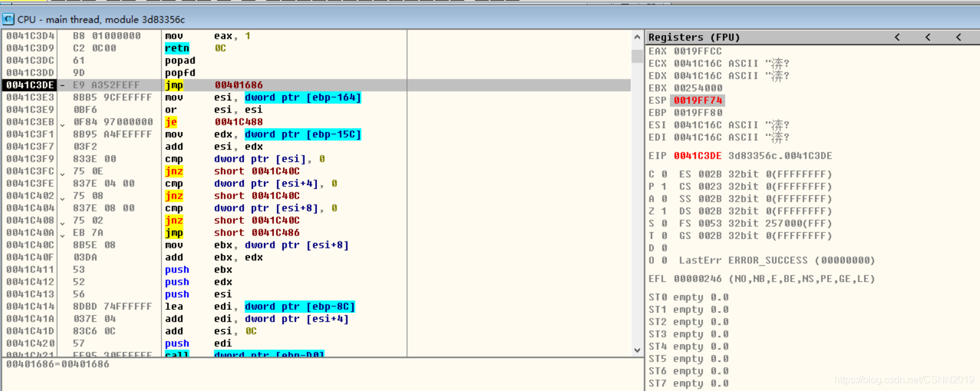The height and width of the screenshot is (391, 980).
Task: Click the dword ptr [ebp-8C] operand
Action: 300,306
